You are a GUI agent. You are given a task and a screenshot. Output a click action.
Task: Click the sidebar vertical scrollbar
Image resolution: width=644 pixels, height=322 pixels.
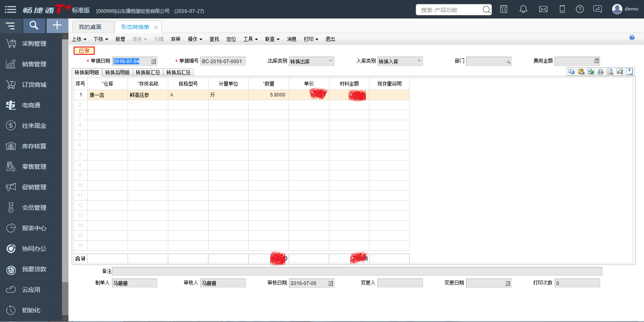pyautogui.click(x=65, y=161)
